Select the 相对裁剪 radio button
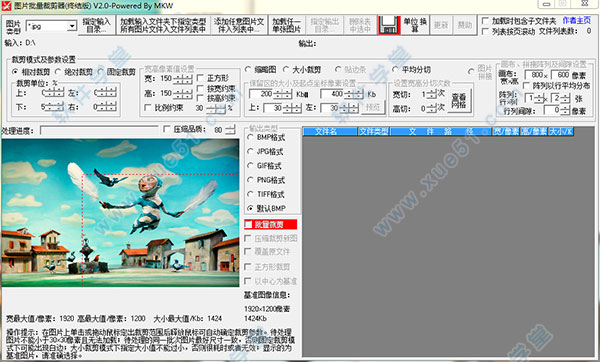This screenshot has width=600, height=362. coord(15,72)
